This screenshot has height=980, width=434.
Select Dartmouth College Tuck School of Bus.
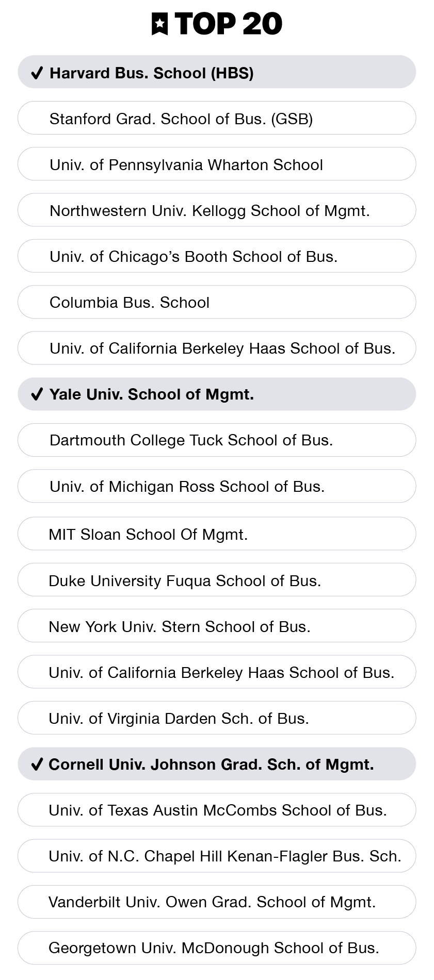tap(217, 440)
